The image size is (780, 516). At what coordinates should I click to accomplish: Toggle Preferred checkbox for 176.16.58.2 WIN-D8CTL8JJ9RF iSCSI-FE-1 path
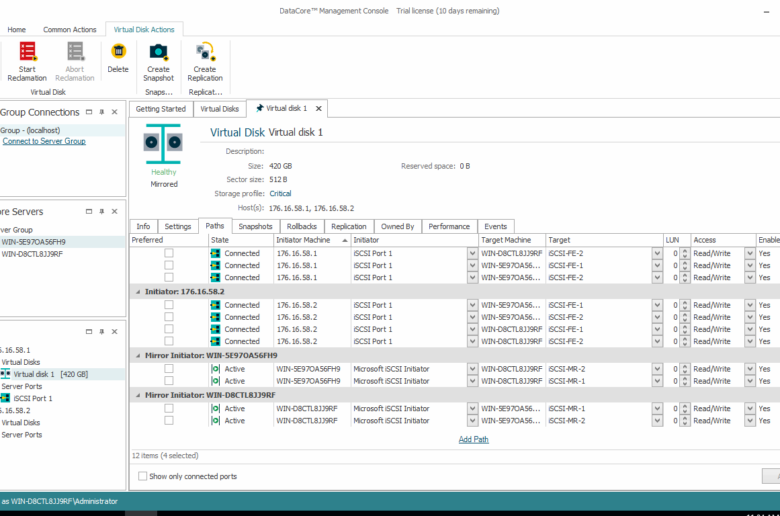[169, 329]
